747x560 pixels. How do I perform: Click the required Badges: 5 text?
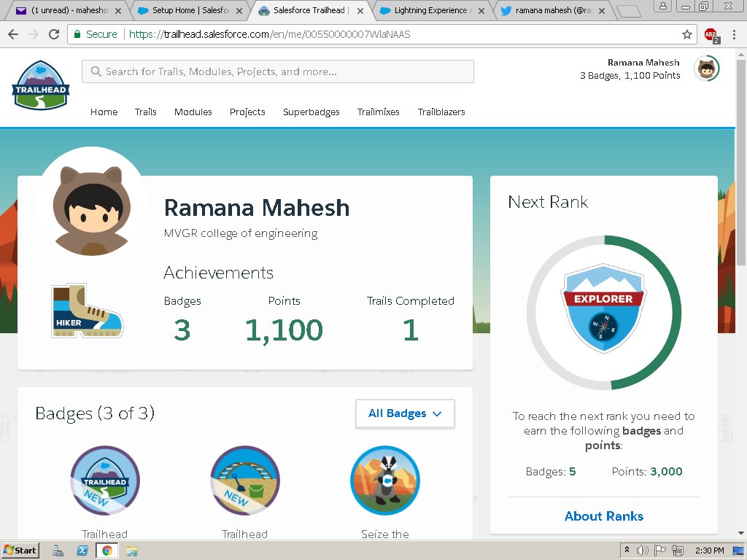point(550,472)
